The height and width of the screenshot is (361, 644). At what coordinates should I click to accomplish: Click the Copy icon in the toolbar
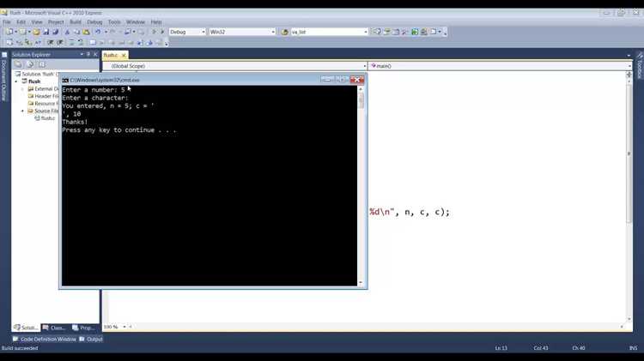[x=76, y=32]
